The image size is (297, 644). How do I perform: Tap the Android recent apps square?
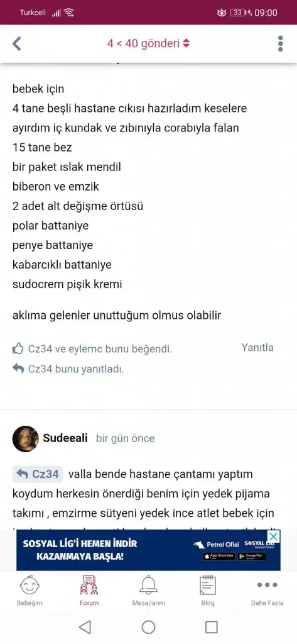click(211, 627)
